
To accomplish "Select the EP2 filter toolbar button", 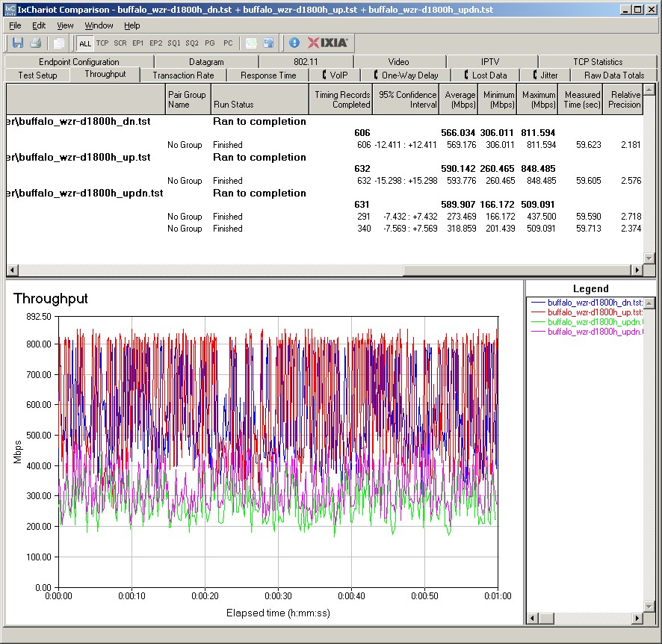I will pyautogui.click(x=156, y=43).
